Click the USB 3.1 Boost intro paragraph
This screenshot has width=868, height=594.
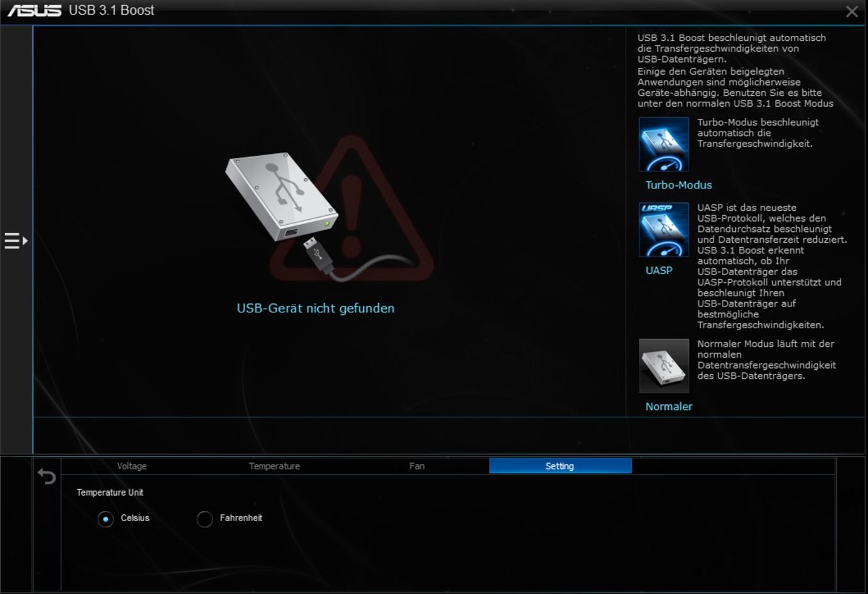coord(735,70)
